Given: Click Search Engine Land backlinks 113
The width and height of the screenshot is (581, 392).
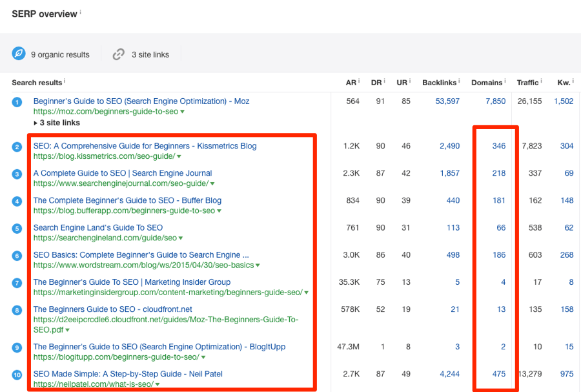Looking at the screenshot, I should 453,227.
